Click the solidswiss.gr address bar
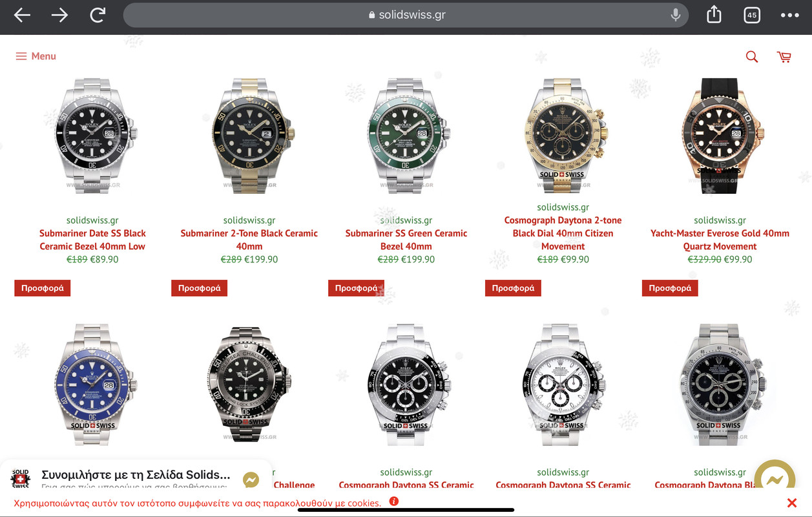812x517 pixels. [x=406, y=15]
